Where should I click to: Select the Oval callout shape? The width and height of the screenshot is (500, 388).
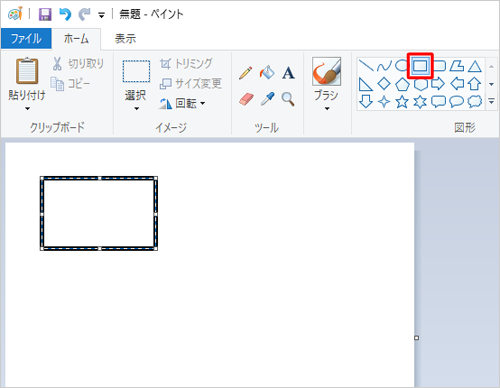click(x=456, y=102)
